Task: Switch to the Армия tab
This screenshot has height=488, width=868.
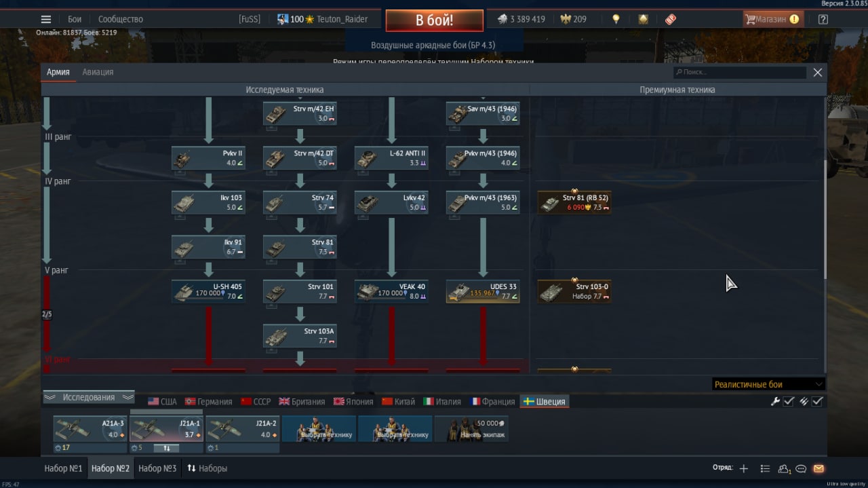Action: click(58, 72)
